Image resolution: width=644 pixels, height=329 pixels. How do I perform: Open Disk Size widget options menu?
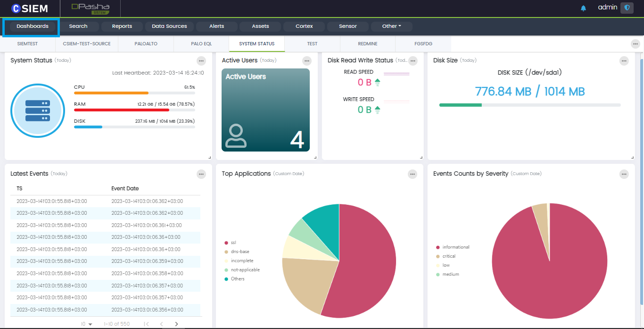(x=624, y=61)
